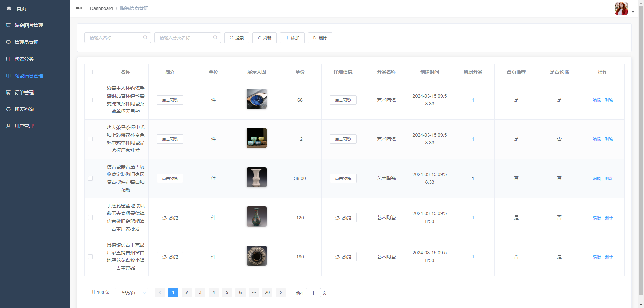This screenshot has height=308, width=644.
Task: Open the dropdown arrow beside avatar
Action: tap(633, 12)
